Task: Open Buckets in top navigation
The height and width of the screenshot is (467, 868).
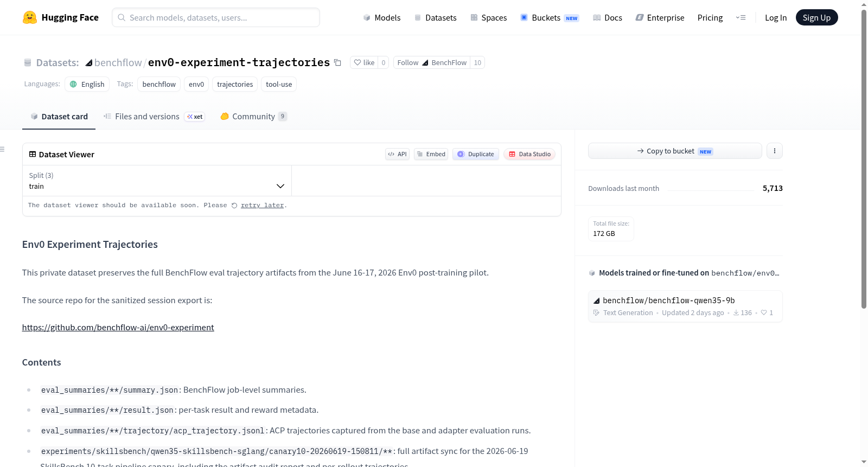Action: point(550,17)
